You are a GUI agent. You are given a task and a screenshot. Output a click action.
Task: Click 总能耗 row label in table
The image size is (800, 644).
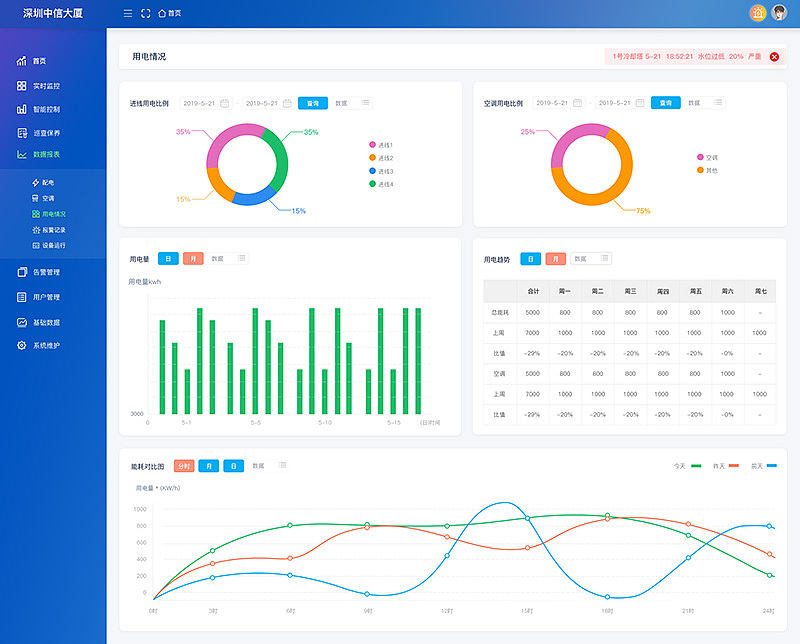point(500,312)
